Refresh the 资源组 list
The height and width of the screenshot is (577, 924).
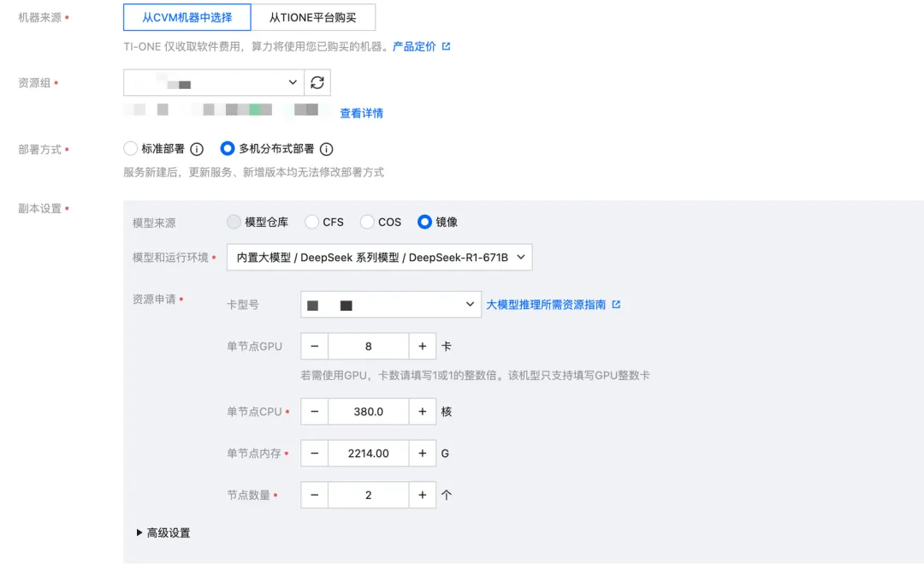317,82
